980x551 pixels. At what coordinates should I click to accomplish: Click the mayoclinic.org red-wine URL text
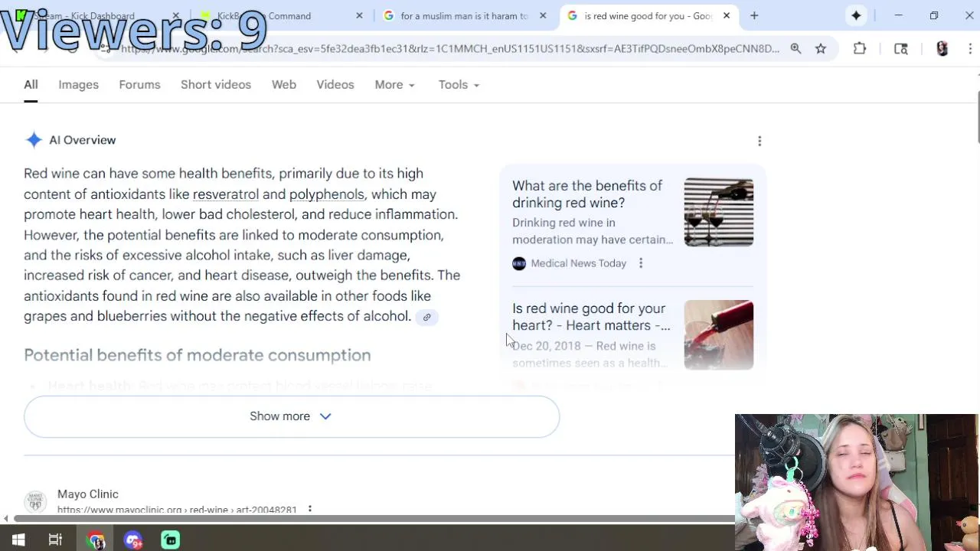[177, 510]
